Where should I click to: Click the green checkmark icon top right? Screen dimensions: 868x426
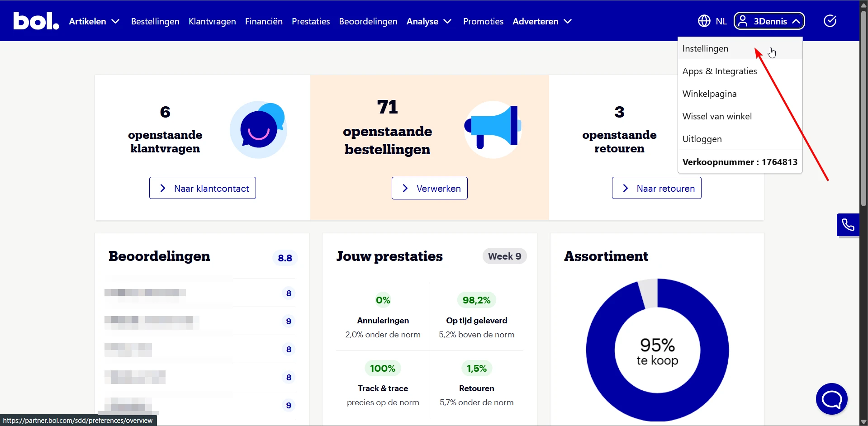coord(830,21)
